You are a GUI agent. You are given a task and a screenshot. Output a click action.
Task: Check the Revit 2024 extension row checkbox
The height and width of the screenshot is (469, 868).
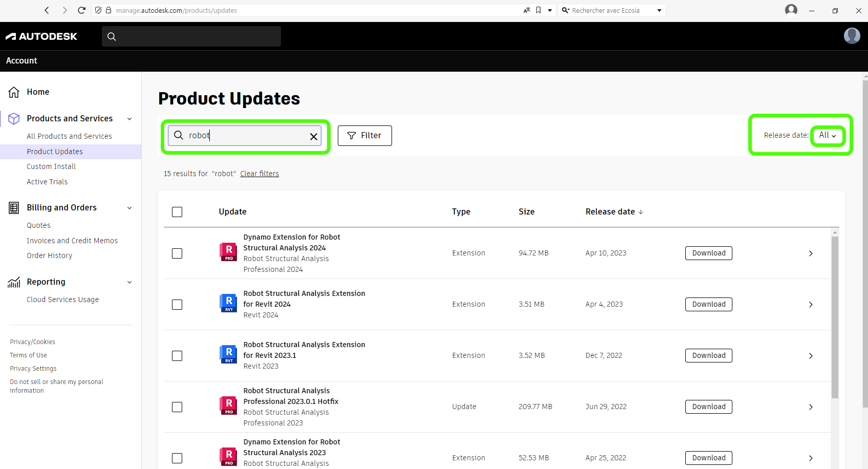tap(177, 304)
